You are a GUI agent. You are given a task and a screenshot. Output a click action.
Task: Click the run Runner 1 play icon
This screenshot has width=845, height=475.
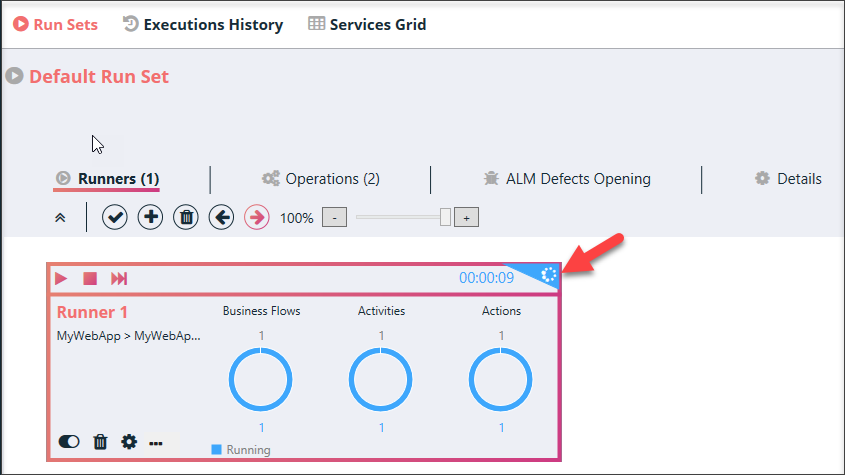(x=61, y=278)
